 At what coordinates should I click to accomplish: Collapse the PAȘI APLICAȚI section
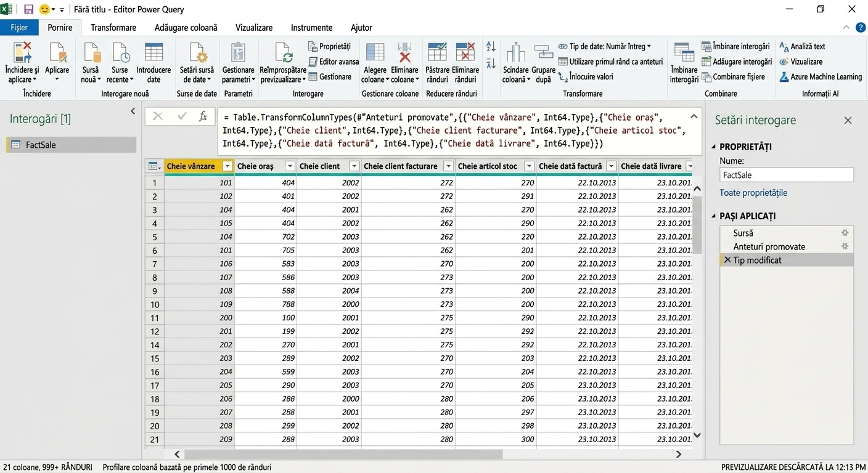coord(714,216)
